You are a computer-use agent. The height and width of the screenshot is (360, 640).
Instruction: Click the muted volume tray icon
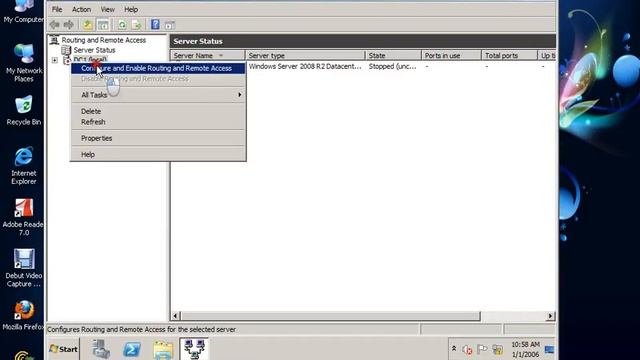coord(468,350)
